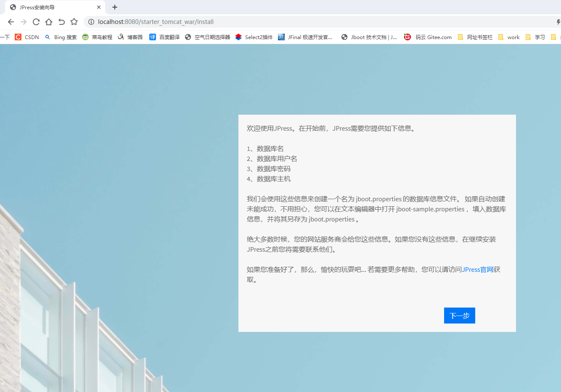Reload the page with refresh icon
This screenshot has width=561, height=392.
tap(36, 22)
